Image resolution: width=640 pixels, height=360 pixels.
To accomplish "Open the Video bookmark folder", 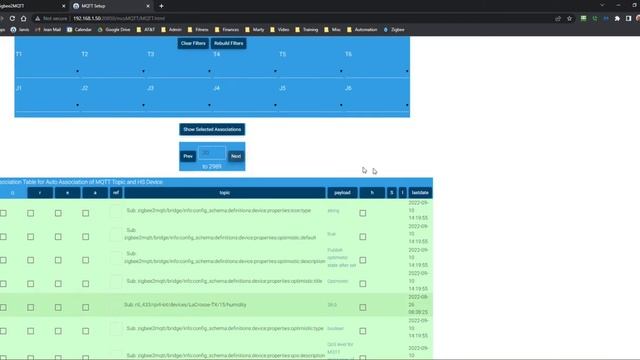I will [x=280, y=29].
